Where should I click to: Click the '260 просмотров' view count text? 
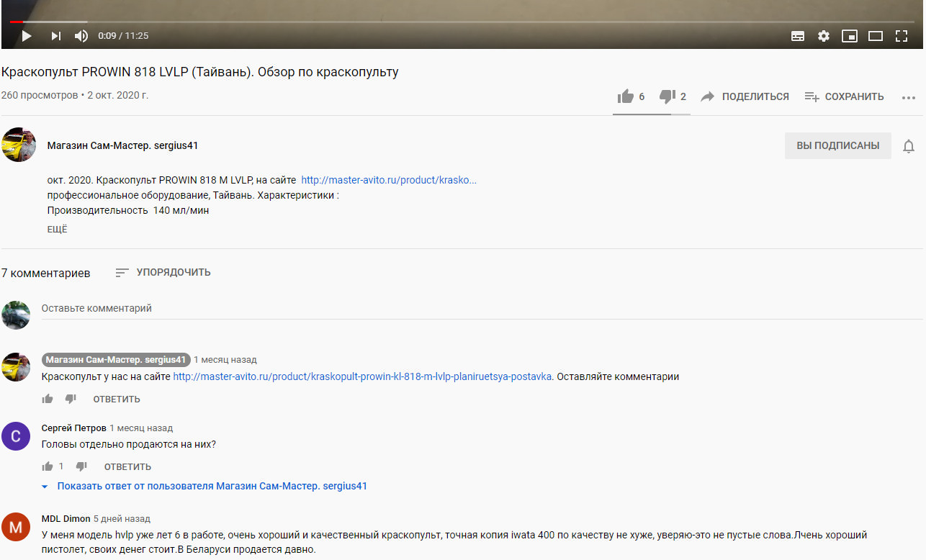pyautogui.click(x=40, y=95)
